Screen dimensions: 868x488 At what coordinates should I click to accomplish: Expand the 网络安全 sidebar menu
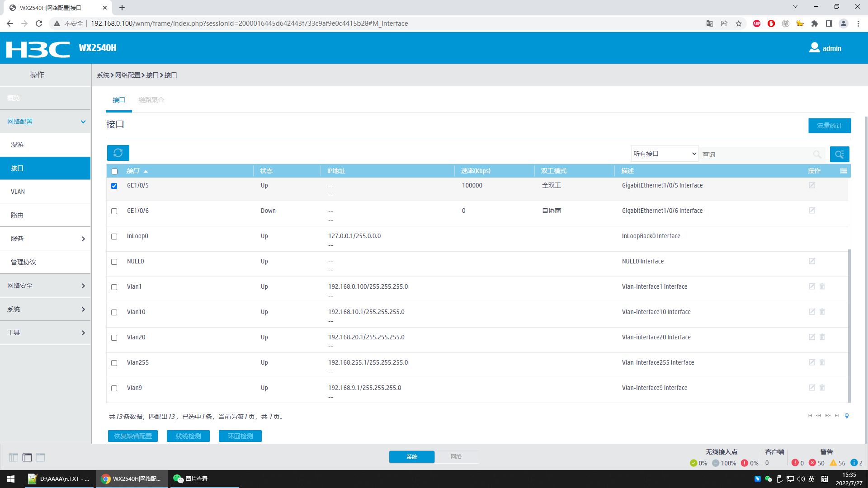point(45,286)
